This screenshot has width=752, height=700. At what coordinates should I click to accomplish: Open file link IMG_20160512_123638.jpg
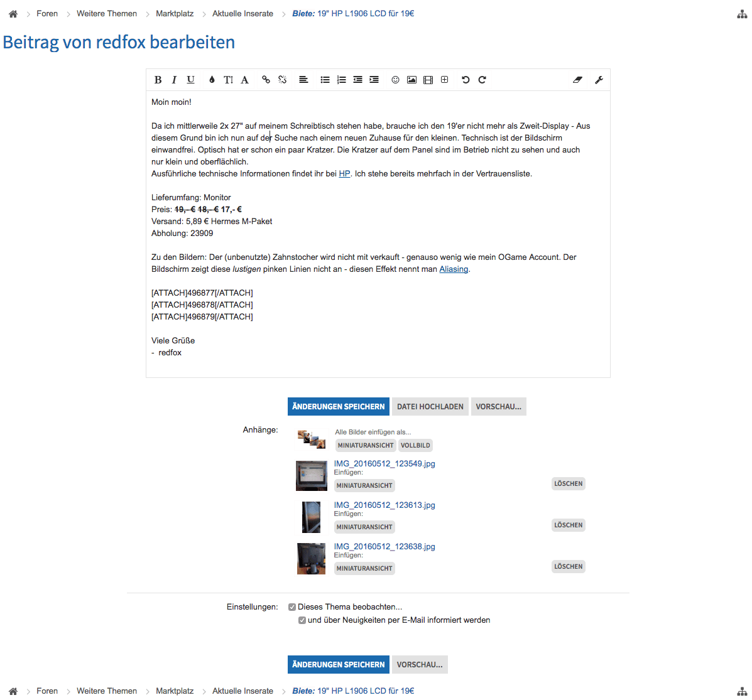(384, 547)
